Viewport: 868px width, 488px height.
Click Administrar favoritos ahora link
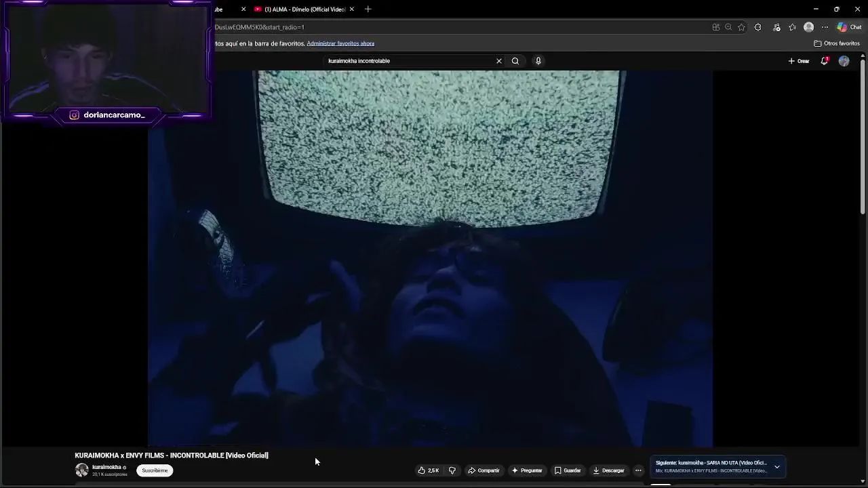tap(340, 43)
